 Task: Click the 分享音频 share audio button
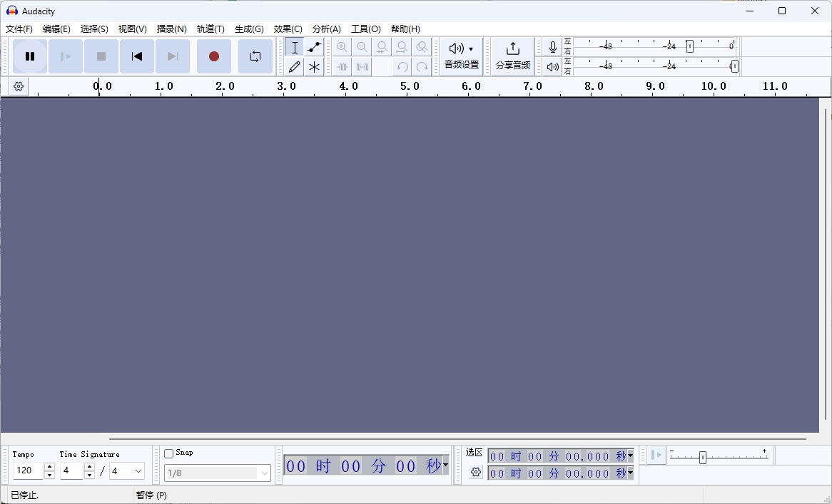pos(512,56)
